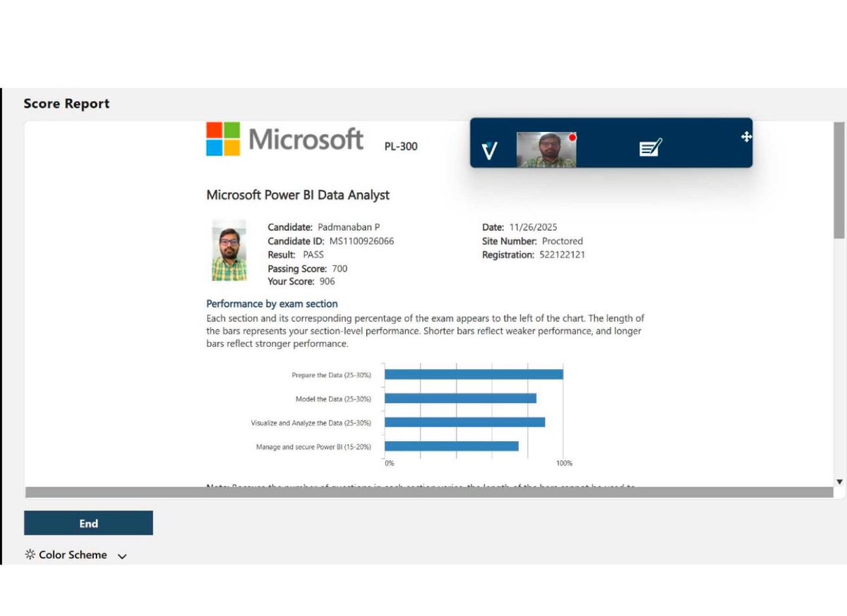Open the whiteboard notepad icon
Image resolution: width=847 pixels, height=616 pixels.
[650, 147]
